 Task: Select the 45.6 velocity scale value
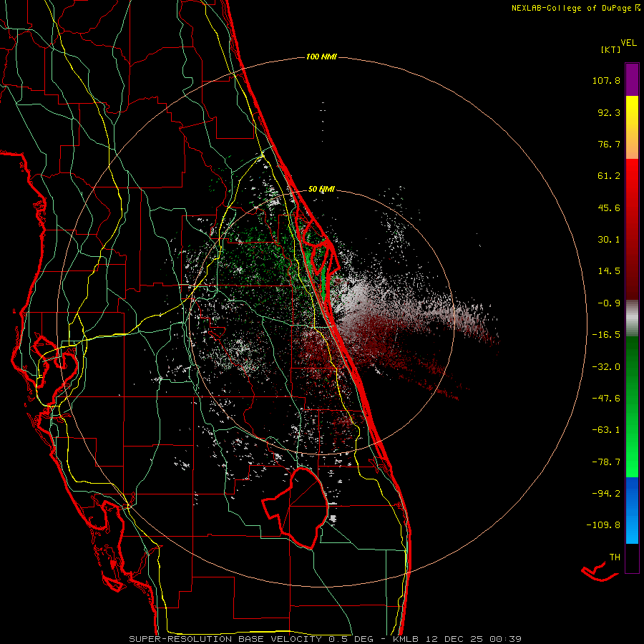[x=609, y=208]
